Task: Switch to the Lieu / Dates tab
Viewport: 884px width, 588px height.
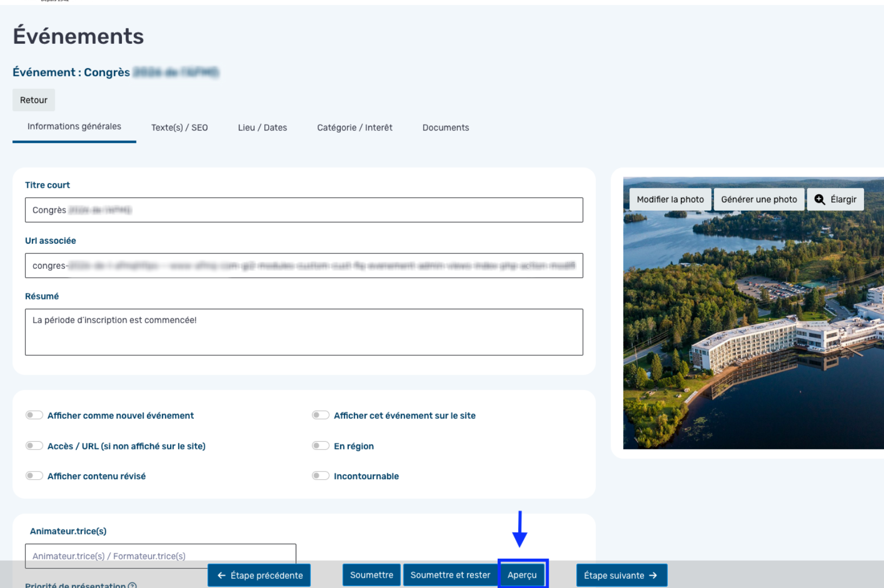Action: click(x=262, y=128)
